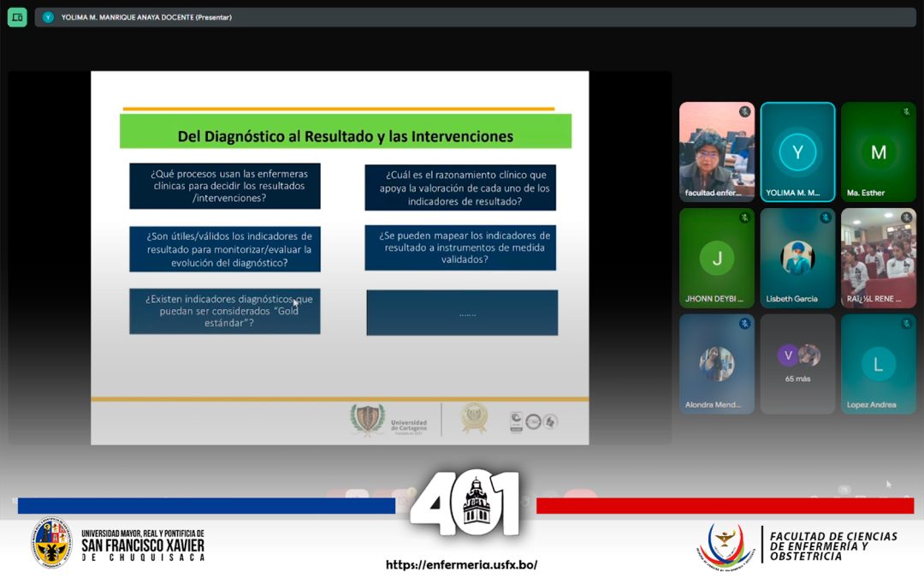Click the L avatar of Lopez Andrea

click(x=878, y=364)
